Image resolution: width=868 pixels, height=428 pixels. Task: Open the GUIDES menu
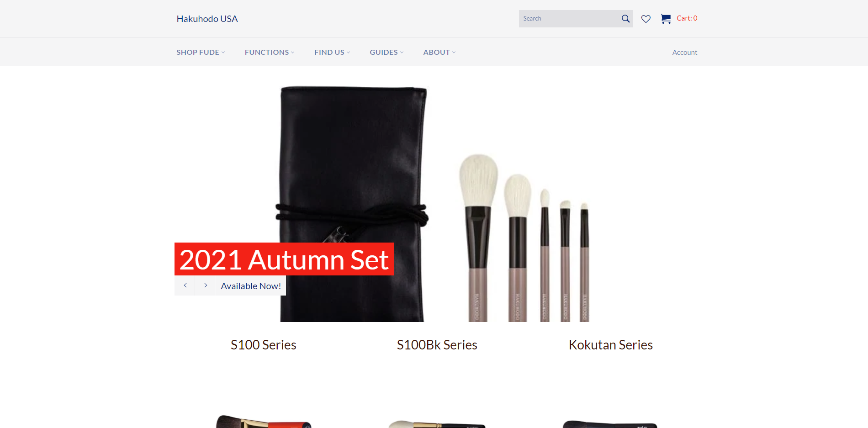386,52
